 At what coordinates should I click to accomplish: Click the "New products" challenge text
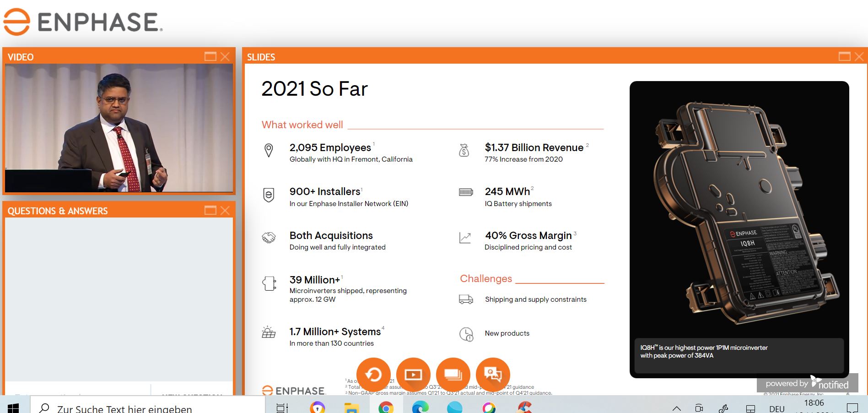507,333
